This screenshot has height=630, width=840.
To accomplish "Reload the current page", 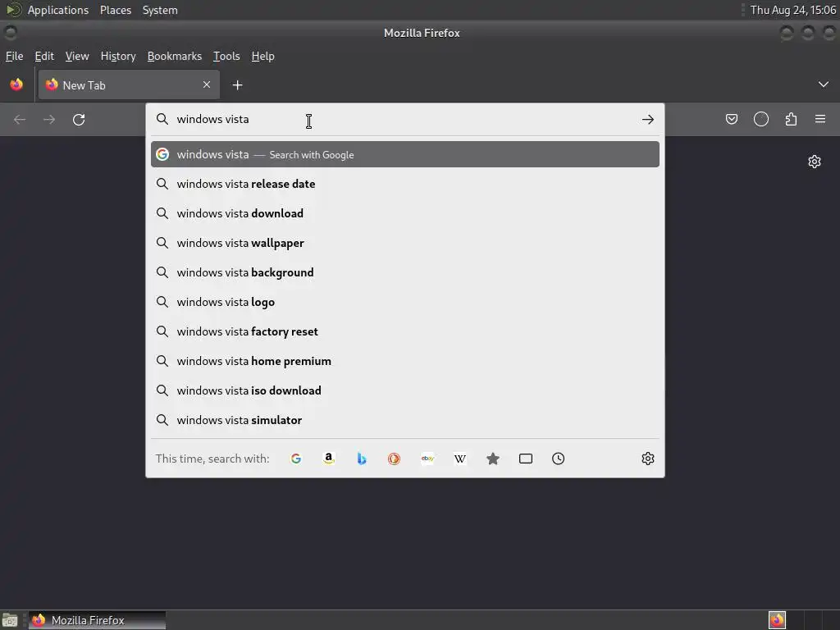I will [x=79, y=120].
